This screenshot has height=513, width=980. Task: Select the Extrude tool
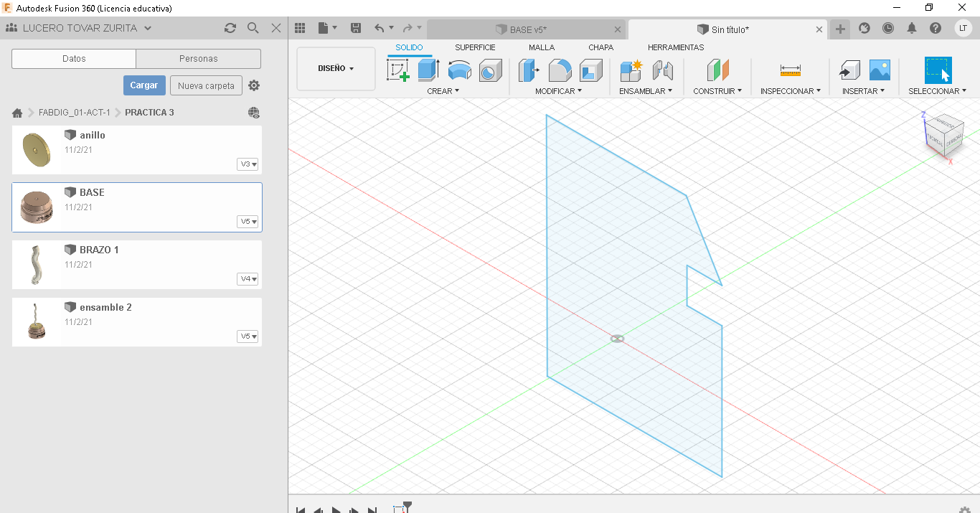pyautogui.click(x=428, y=70)
